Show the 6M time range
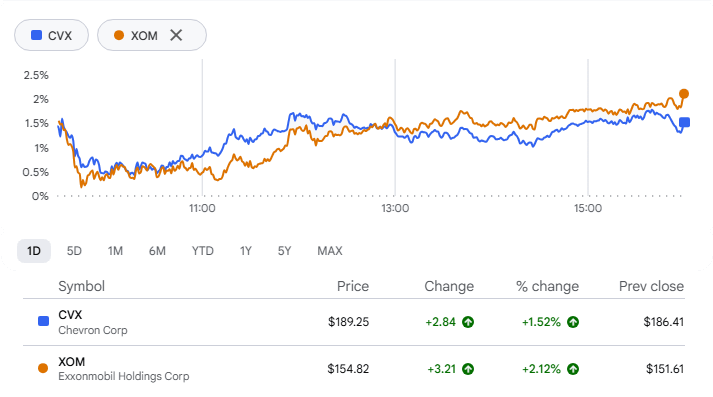The height and width of the screenshot is (397, 713). point(157,251)
